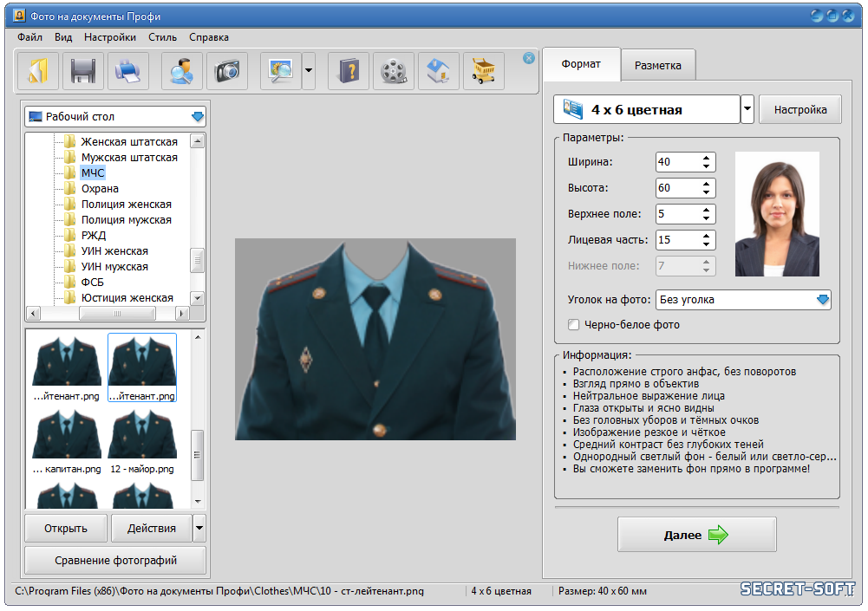This screenshot has height=611, width=868.
Task: Click the floppy disk save icon
Action: coord(83,71)
